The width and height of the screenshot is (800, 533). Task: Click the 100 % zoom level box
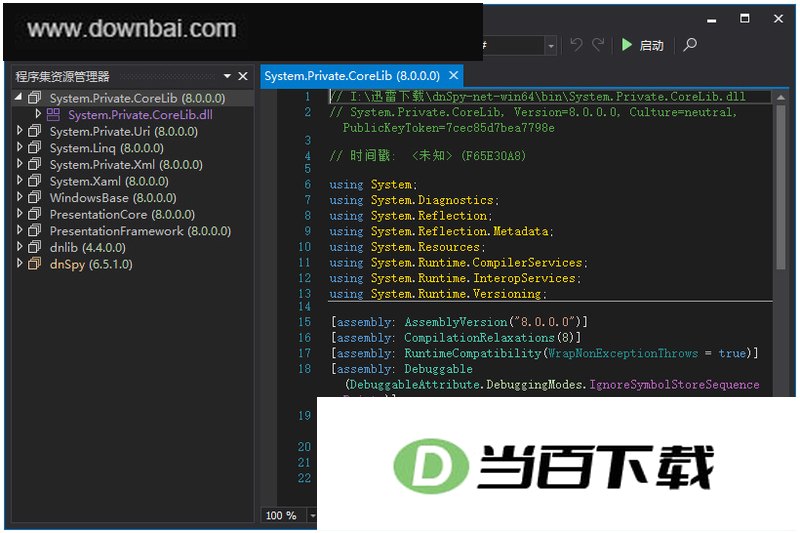[x=283, y=515]
